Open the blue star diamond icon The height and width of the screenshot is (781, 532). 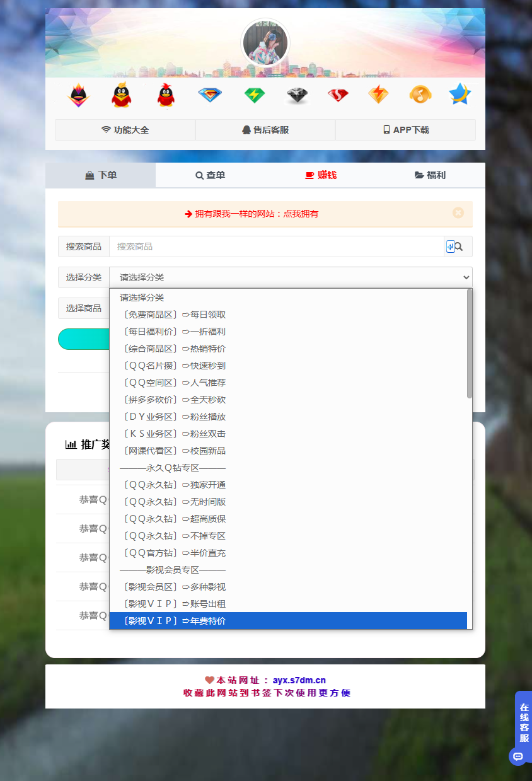(x=460, y=95)
